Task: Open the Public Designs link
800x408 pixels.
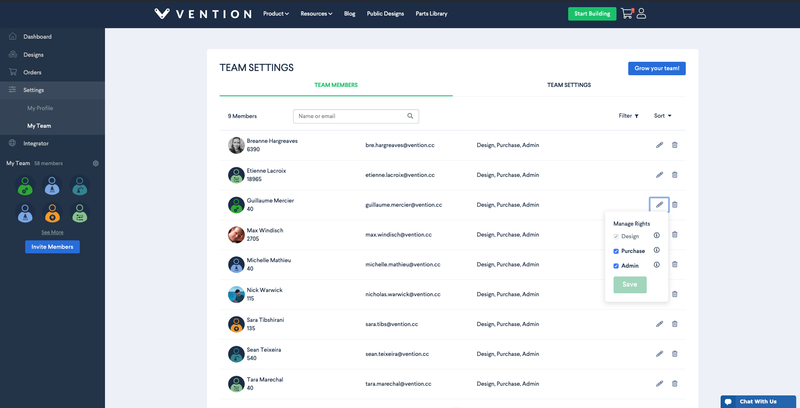Action: (x=385, y=14)
